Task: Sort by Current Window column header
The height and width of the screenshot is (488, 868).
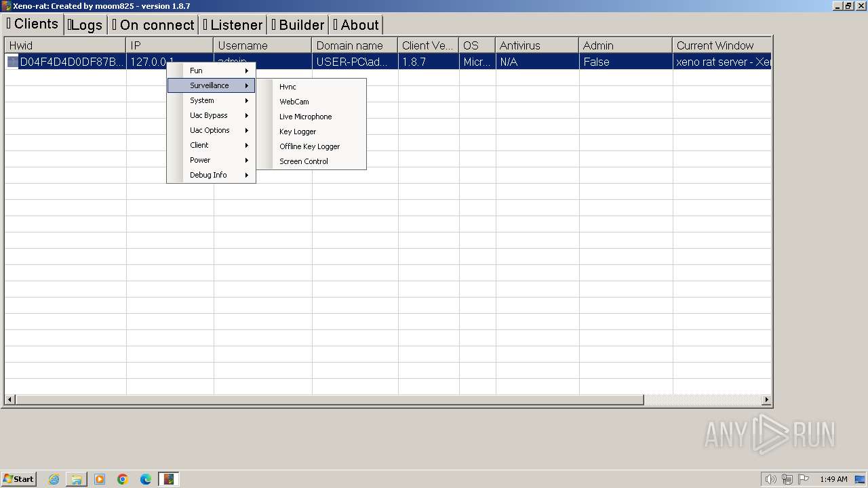Action: [722, 45]
